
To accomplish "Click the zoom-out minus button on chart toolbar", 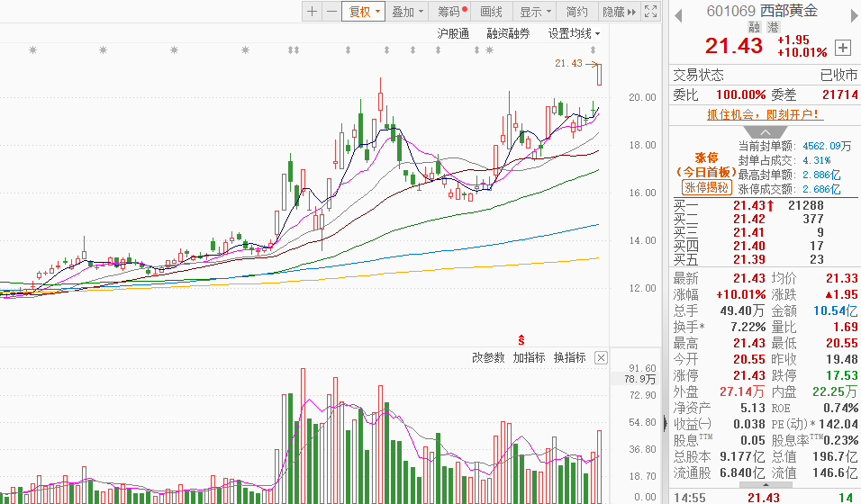I will coord(331,12).
